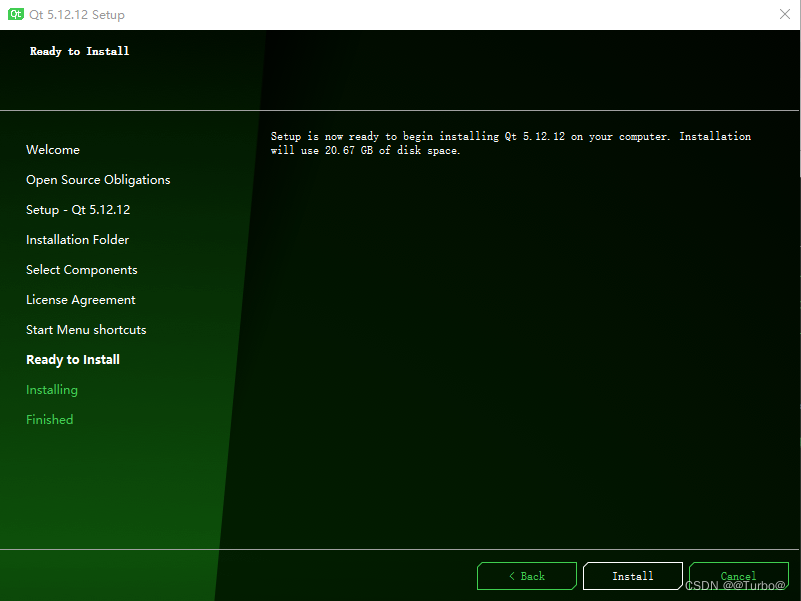Click the Qt logo in title bar
The image size is (801, 601).
coord(16,14)
